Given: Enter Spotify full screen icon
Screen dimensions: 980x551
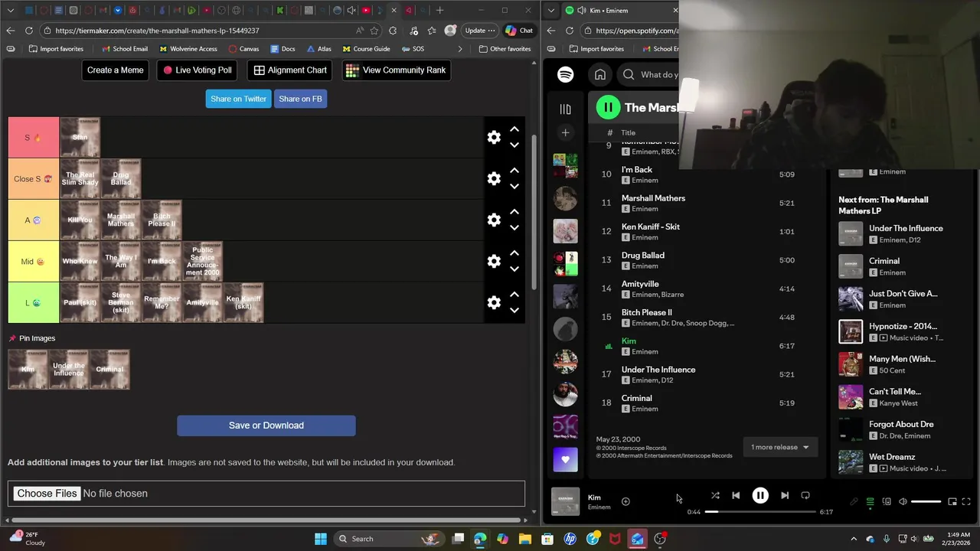Looking at the screenshot, I should [966, 502].
